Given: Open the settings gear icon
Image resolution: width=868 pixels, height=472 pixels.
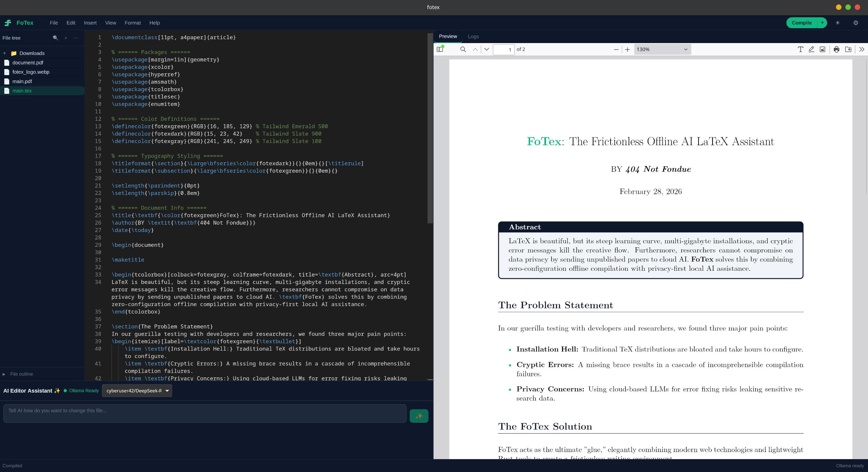Looking at the screenshot, I should [855, 23].
